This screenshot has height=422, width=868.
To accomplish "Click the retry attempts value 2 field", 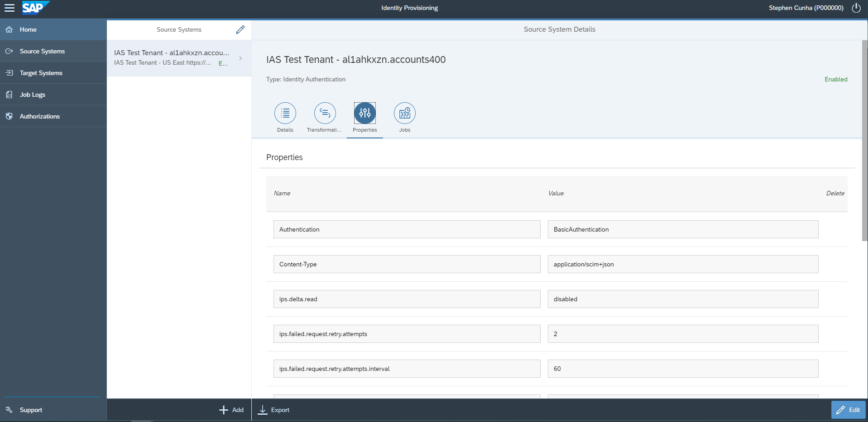I will click(x=683, y=334).
